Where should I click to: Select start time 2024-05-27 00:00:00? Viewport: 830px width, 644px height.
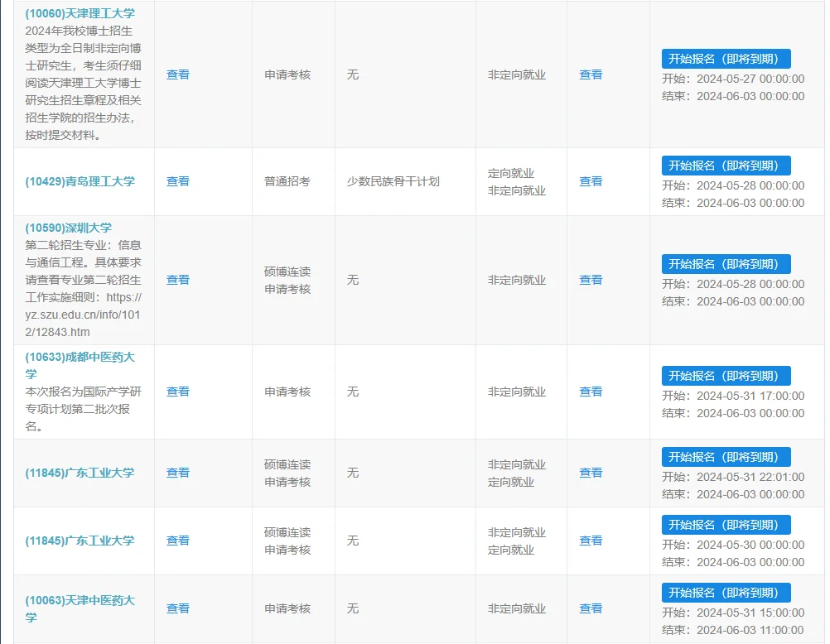click(x=750, y=79)
